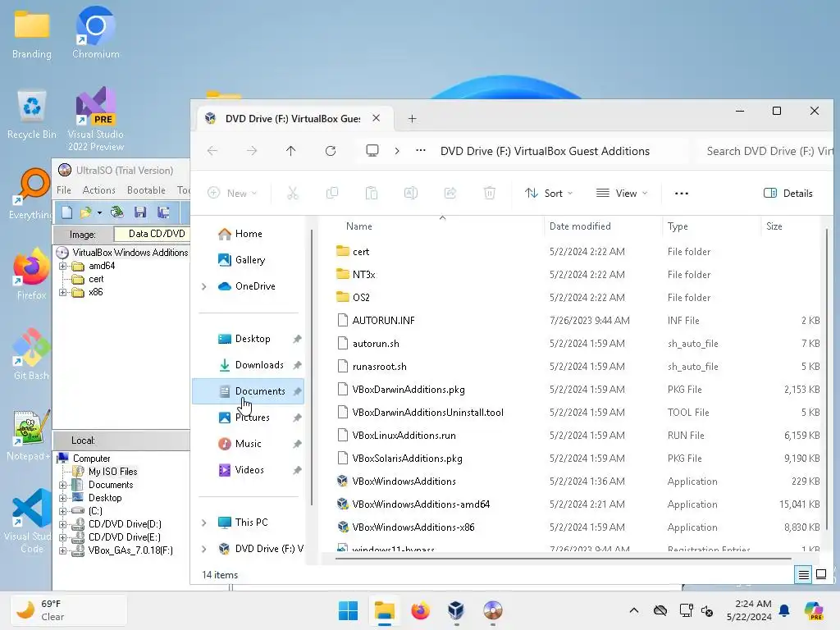Switch to details view layout button

point(804,575)
